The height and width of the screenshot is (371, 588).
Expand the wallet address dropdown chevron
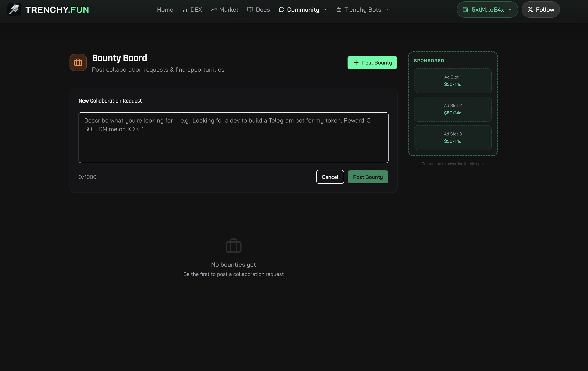pyautogui.click(x=510, y=9)
